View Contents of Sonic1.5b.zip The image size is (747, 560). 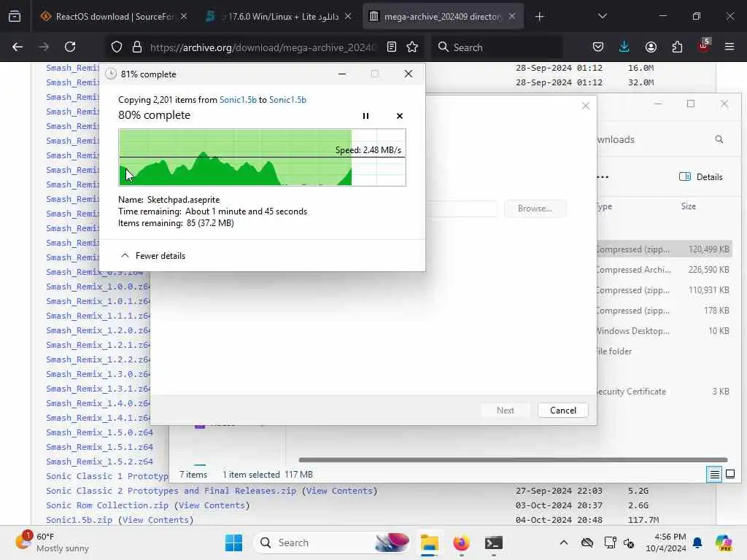[x=156, y=520]
